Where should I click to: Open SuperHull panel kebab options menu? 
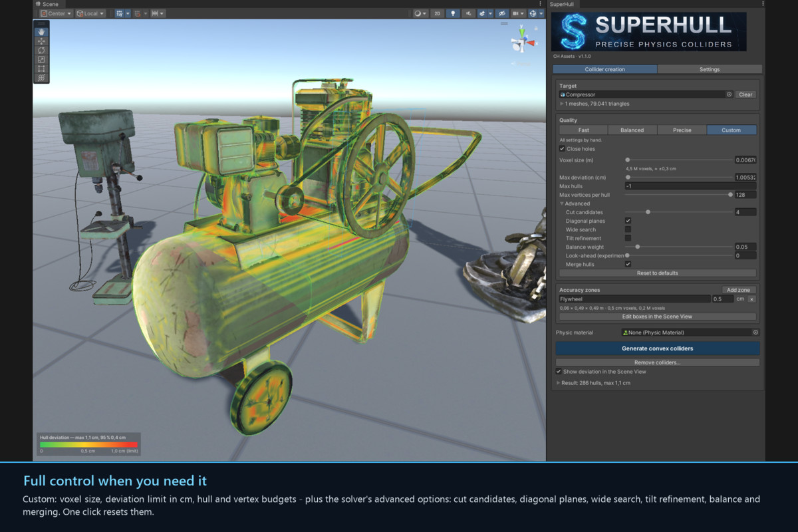(x=762, y=4)
